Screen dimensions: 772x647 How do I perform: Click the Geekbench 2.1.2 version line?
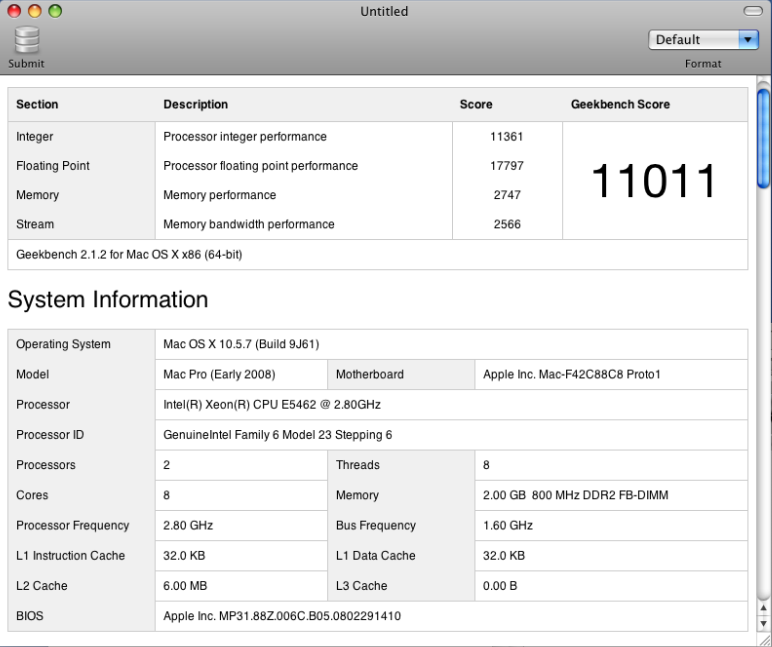(x=129, y=255)
